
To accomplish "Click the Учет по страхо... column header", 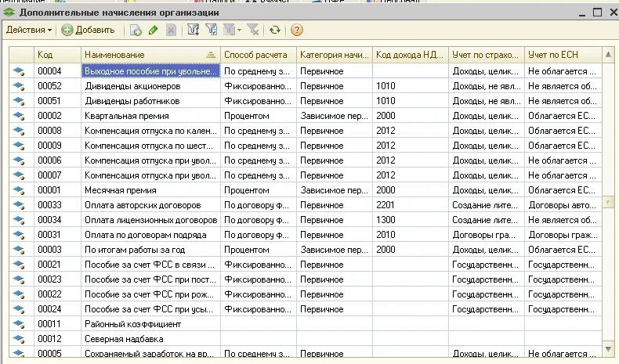I will click(487, 55).
